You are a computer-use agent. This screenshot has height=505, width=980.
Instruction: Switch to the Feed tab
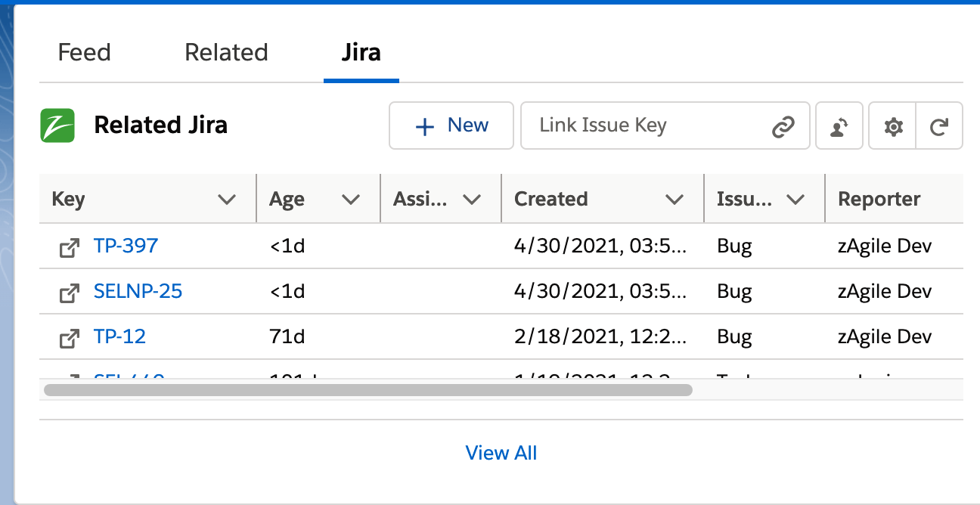pos(84,52)
